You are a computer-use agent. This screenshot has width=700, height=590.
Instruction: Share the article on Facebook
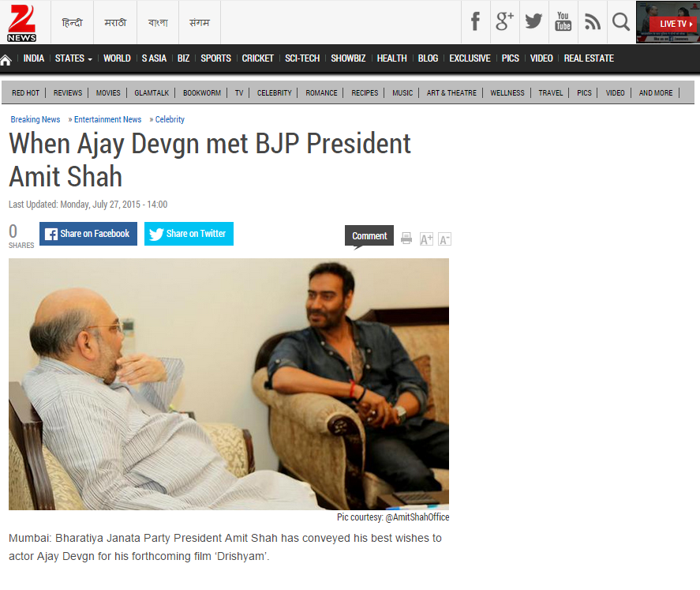[88, 234]
